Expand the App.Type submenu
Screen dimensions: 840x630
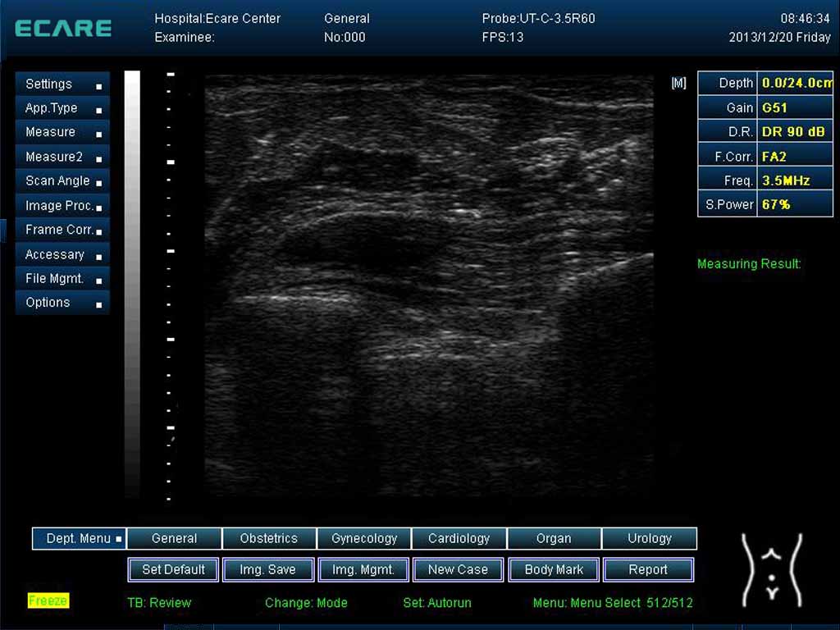tap(62, 108)
